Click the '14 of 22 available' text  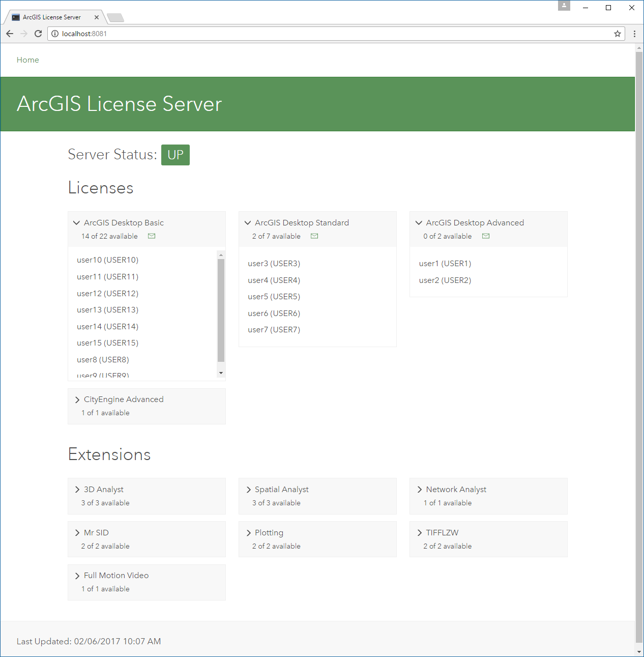(x=109, y=236)
